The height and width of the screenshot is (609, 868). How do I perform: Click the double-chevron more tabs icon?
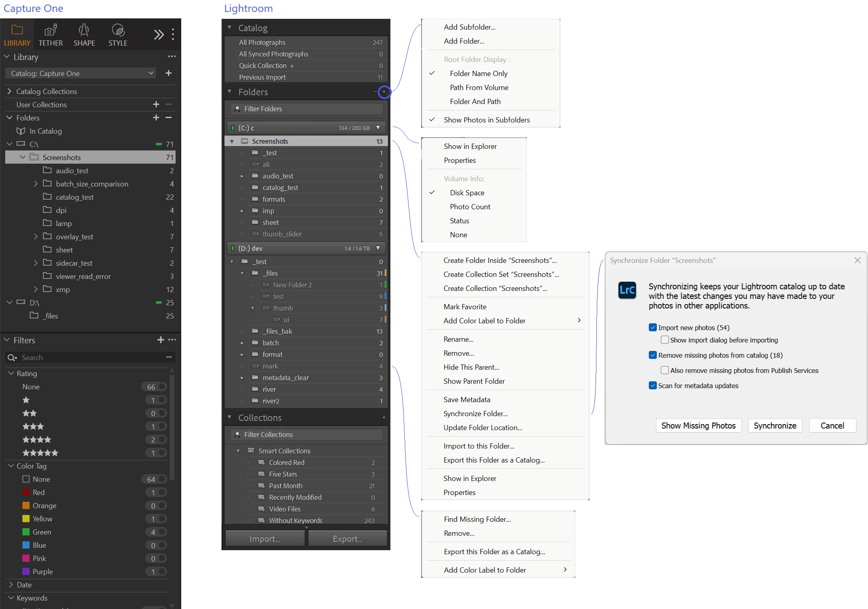159,35
